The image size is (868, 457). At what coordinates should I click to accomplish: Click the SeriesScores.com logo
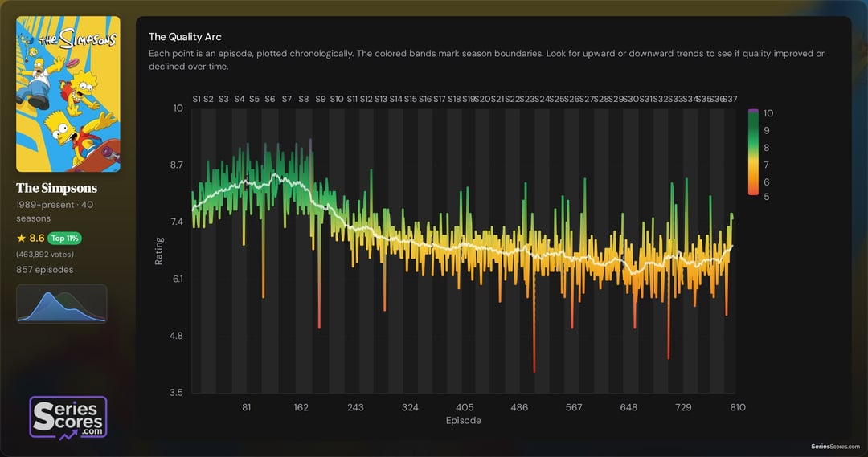(68, 417)
